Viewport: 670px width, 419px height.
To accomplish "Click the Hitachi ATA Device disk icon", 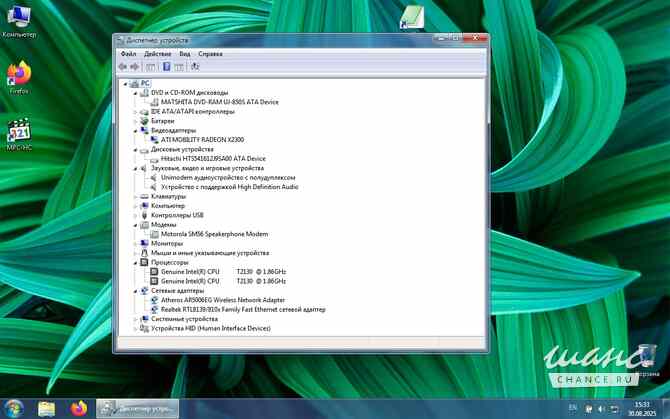I will [154, 159].
